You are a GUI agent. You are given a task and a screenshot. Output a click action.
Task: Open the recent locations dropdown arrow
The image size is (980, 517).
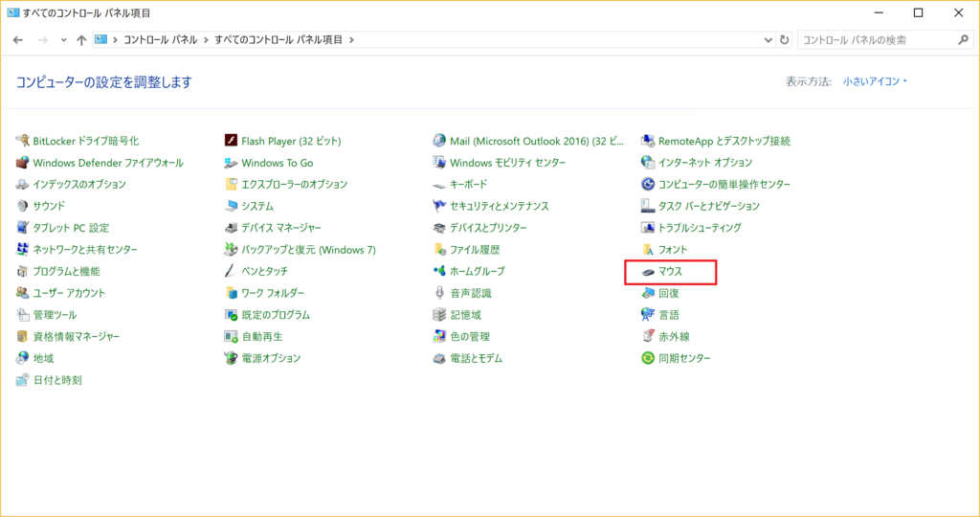point(63,40)
